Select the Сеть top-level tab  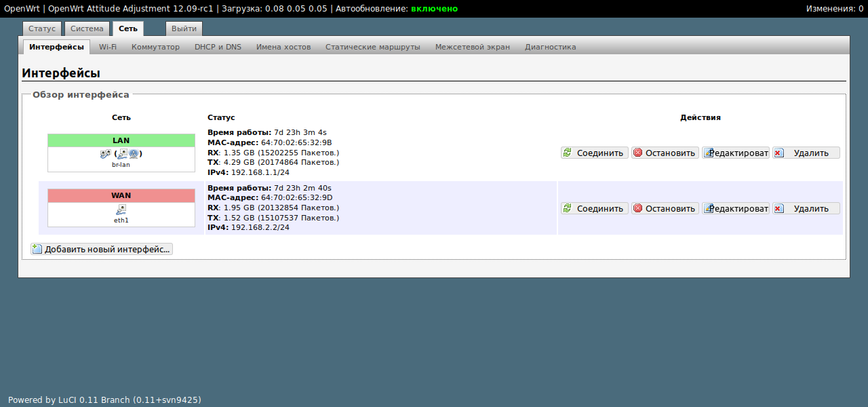[127, 28]
